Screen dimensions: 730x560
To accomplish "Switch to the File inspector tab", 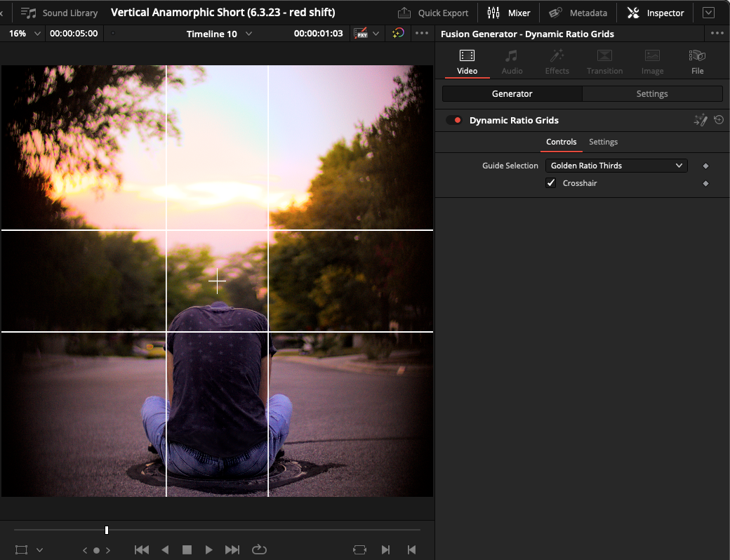I will point(697,62).
